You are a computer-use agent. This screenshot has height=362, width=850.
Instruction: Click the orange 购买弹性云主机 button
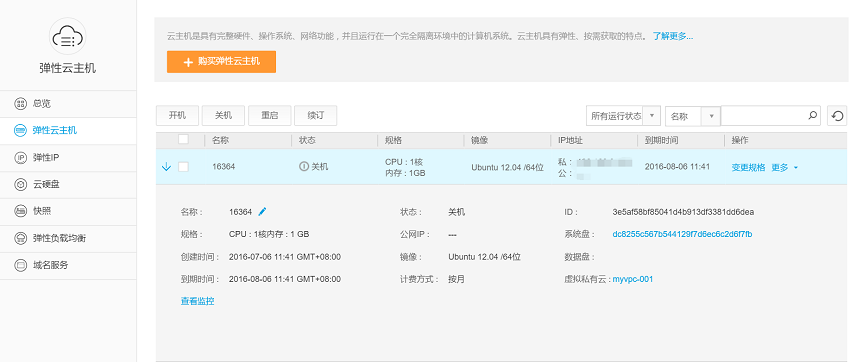(x=221, y=62)
